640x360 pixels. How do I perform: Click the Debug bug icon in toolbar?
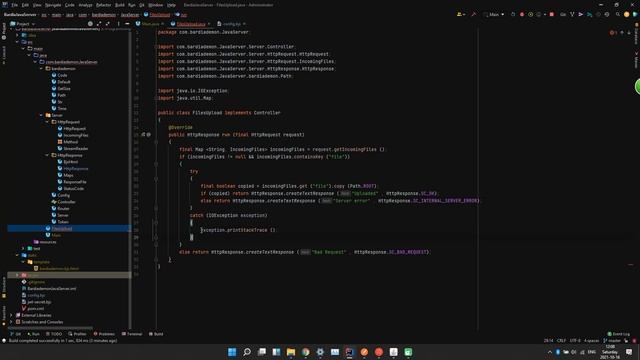(522, 14)
